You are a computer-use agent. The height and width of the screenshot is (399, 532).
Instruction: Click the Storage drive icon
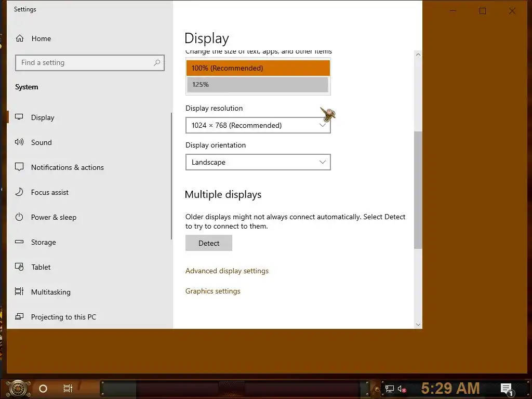pos(19,242)
